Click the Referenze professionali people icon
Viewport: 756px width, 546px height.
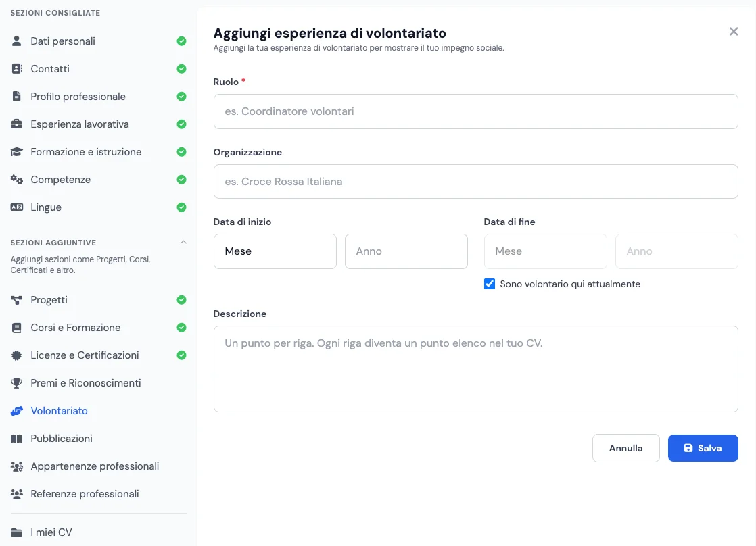tap(16, 494)
